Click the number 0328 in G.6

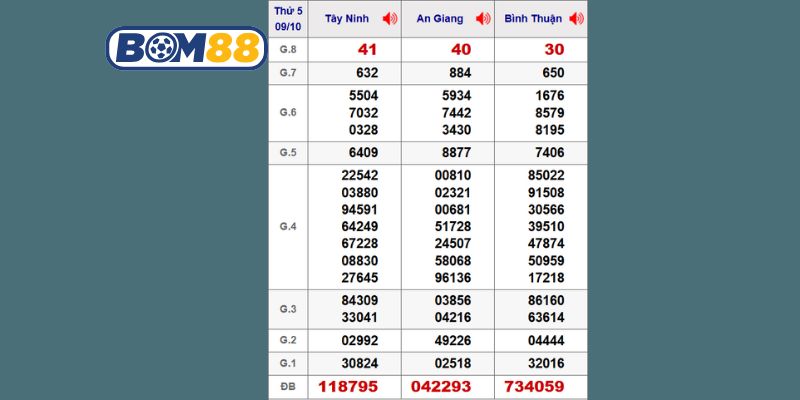pos(364,130)
